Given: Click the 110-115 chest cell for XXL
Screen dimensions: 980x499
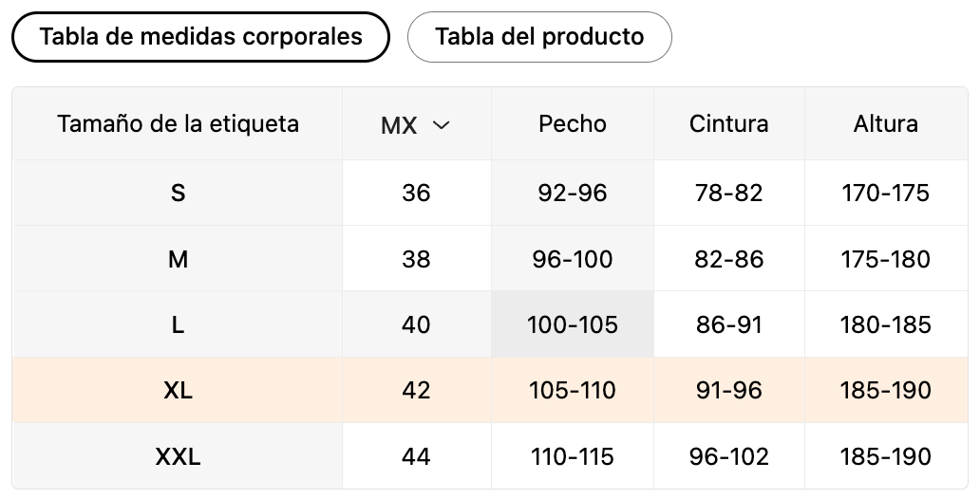Looking at the screenshot, I should pos(572,456).
